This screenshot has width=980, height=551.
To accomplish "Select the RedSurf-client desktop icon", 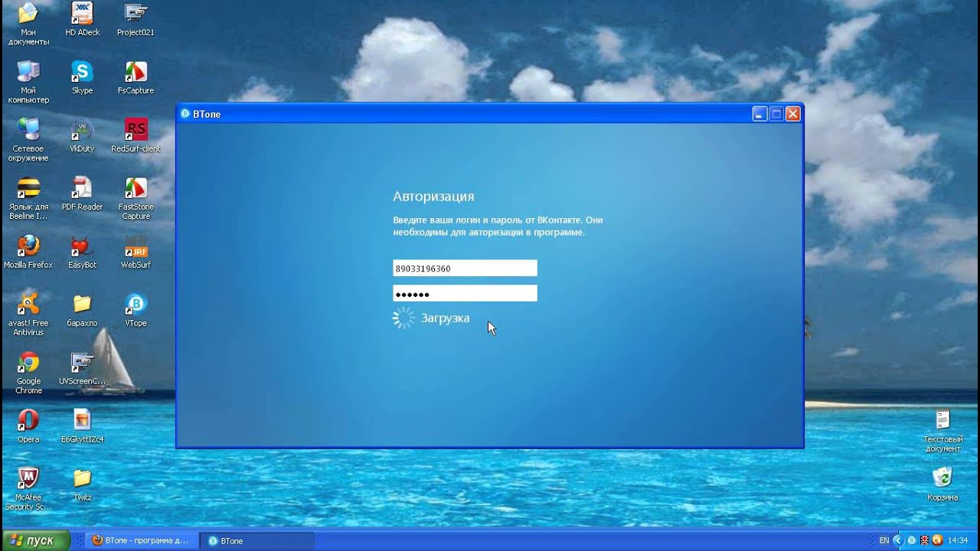I will pyautogui.click(x=136, y=135).
